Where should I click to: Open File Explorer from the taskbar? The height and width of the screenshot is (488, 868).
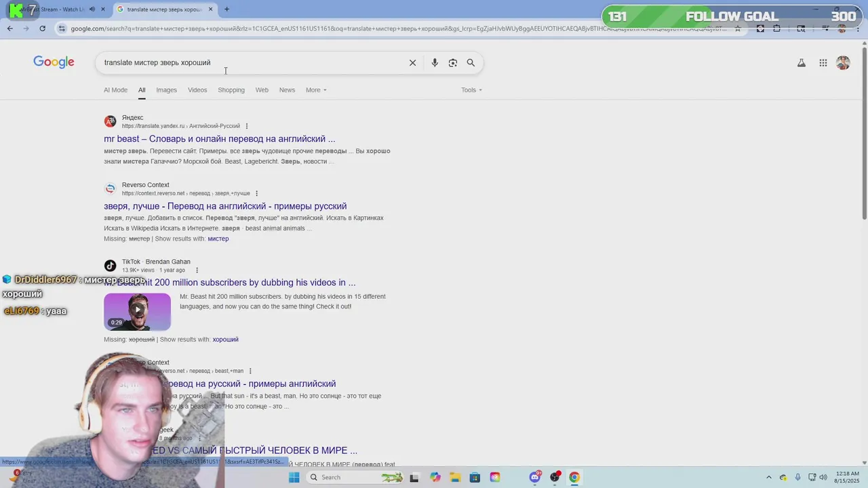[x=455, y=477]
